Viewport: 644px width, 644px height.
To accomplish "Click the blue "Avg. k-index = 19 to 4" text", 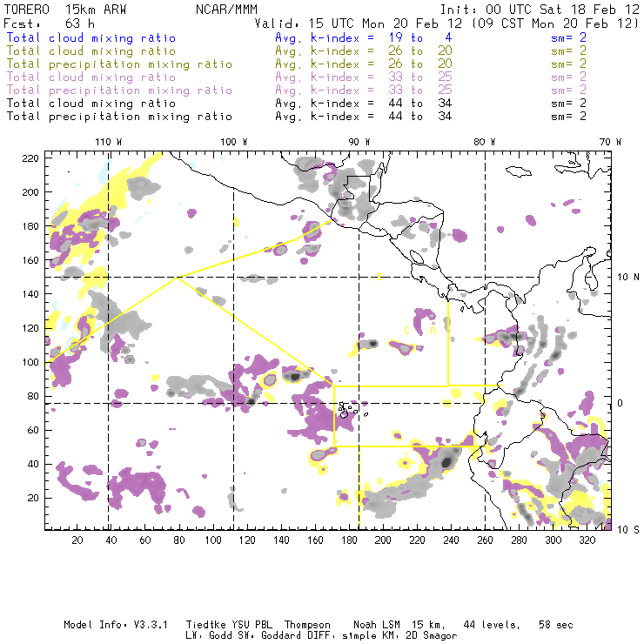I will click(364, 38).
